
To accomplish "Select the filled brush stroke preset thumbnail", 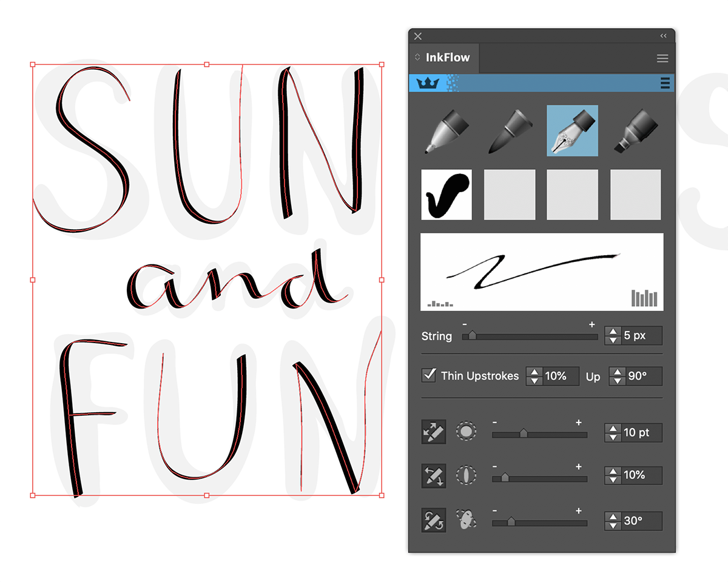I will (446, 193).
